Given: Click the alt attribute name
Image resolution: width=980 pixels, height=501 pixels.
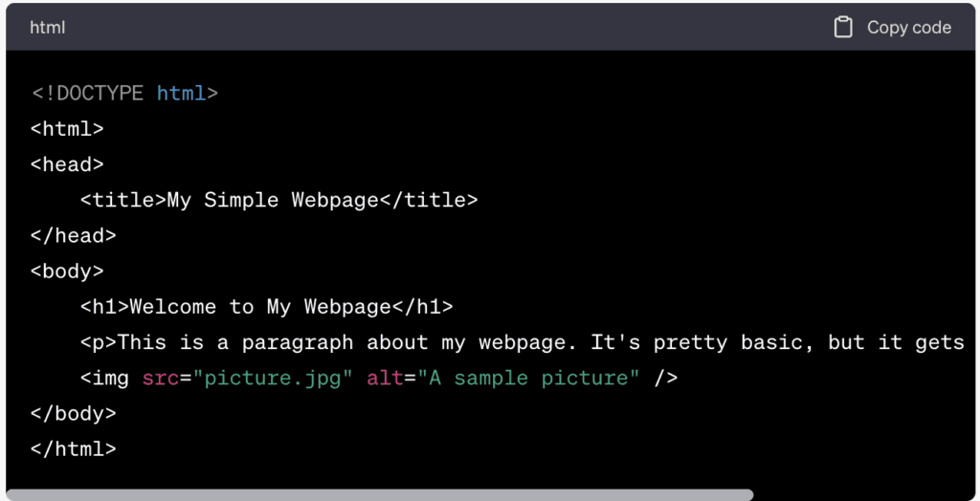Looking at the screenshot, I should click(x=385, y=379).
